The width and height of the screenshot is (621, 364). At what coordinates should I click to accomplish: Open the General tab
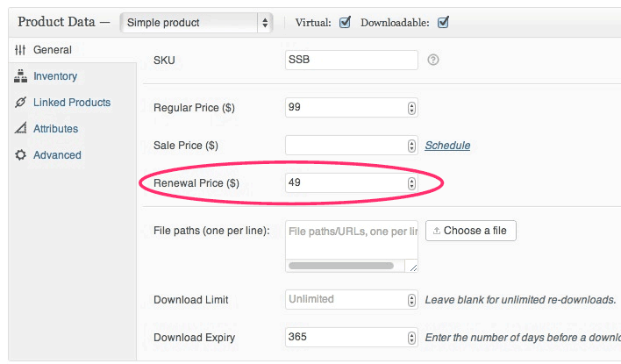(x=73, y=50)
